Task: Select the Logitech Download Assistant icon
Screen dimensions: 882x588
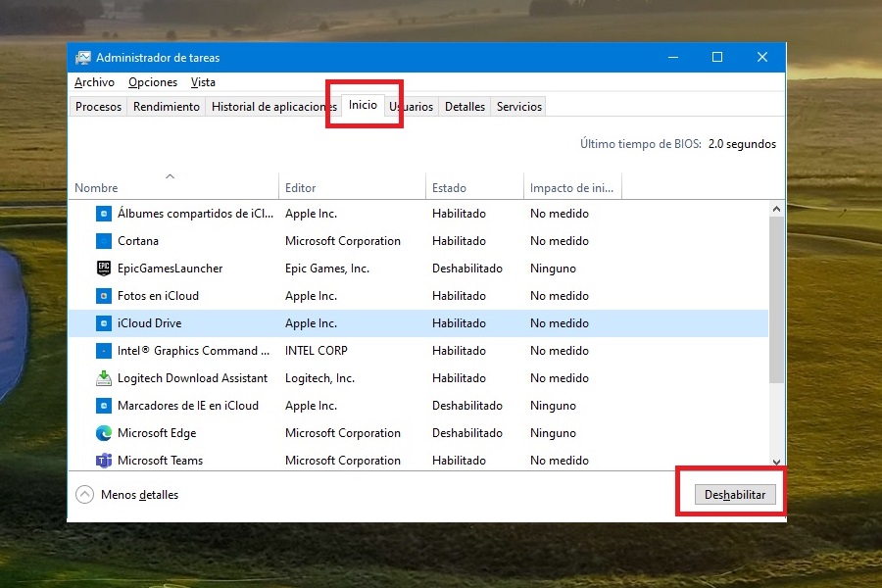Action: click(104, 377)
